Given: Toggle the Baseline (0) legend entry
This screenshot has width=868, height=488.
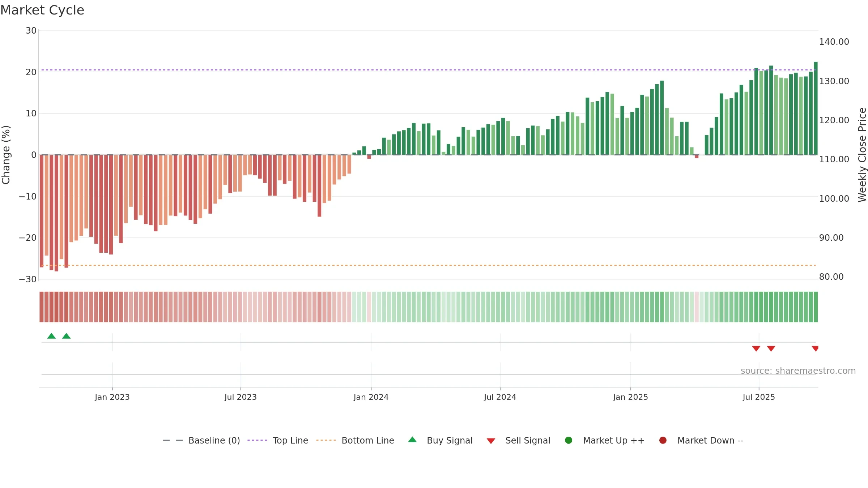Looking at the screenshot, I should pyautogui.click(x=201, y=440).
